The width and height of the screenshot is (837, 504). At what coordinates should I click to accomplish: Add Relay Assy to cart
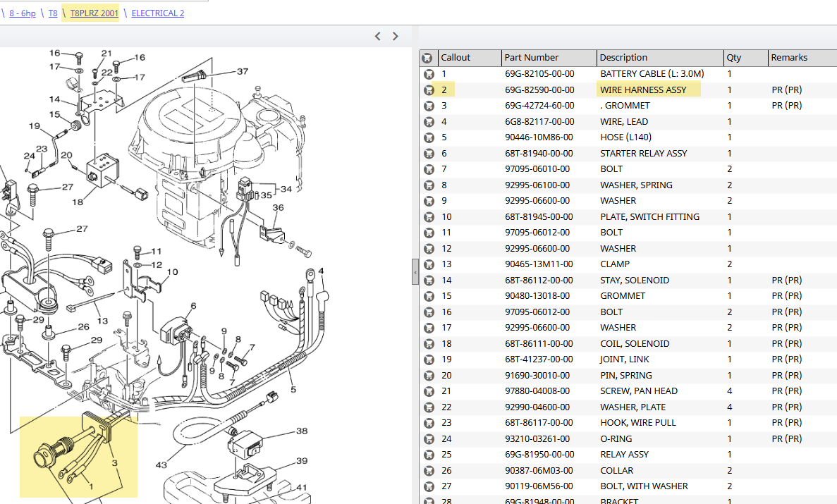pos(429,455)
